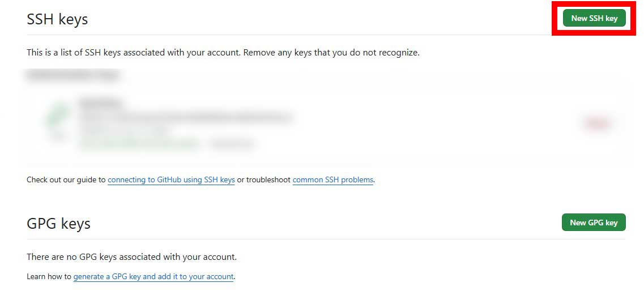The width and height of the screenshot is (644, 308).
Task: Click the New GPG key button
Action: pos(593,223)
